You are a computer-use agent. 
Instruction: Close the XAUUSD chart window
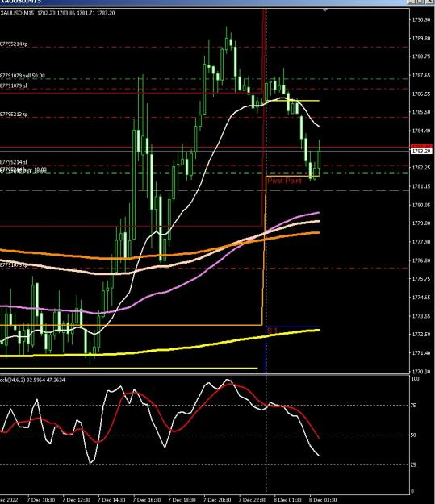click(430, 2)
